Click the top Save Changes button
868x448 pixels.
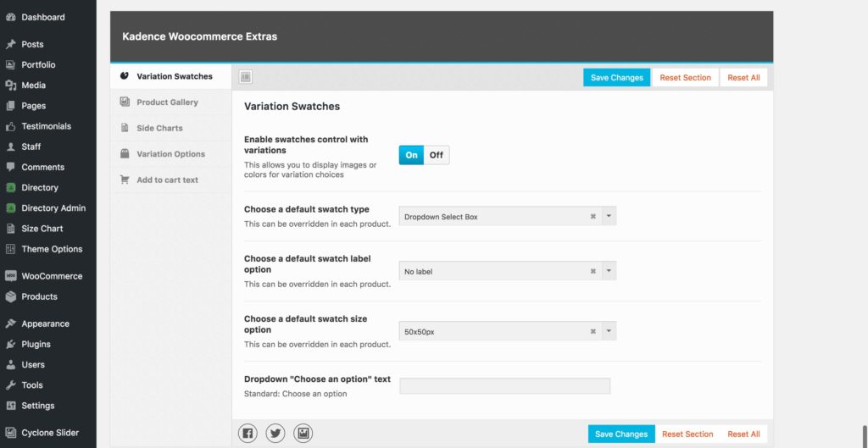click(x=616, y=77)
